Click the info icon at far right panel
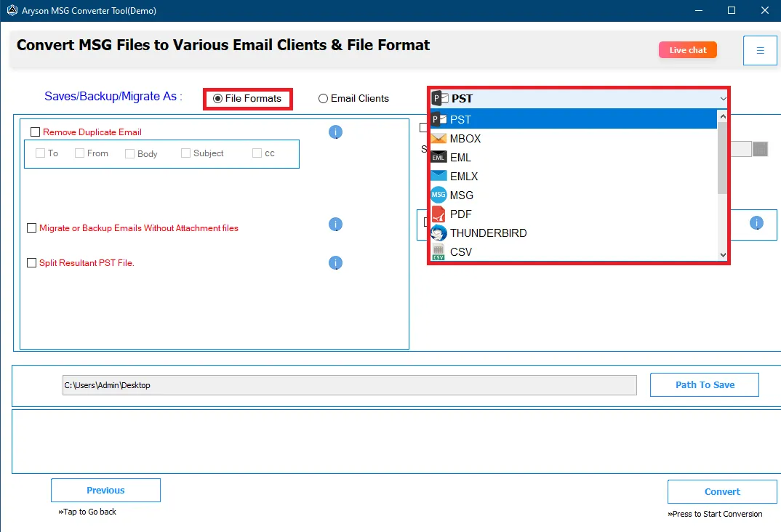The height and width of the screenshot is (532, 781). pyautogui.click(x=756, y=223)
